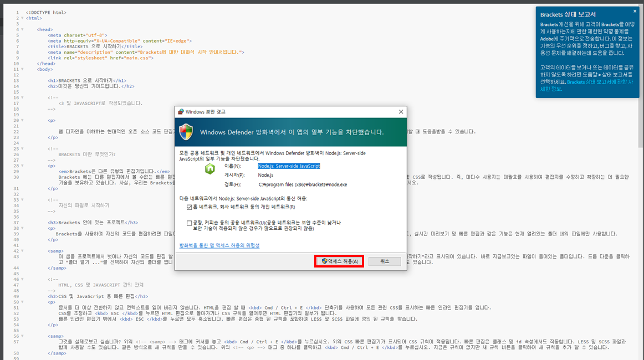Click the path text c:\program files (x86)\brackets\node.exe
Image resolution: width=644 pixels, height=360 pixels.
tap(303, 185)
